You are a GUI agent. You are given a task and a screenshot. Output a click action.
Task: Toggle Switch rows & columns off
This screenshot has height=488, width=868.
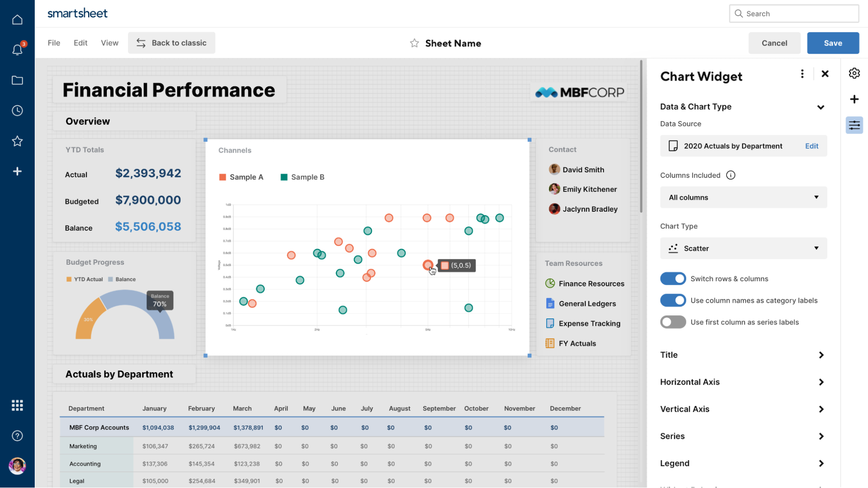coord(673,278)
